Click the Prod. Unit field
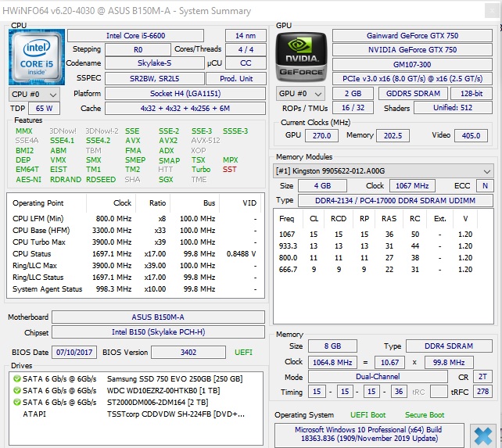 (236, 78)
